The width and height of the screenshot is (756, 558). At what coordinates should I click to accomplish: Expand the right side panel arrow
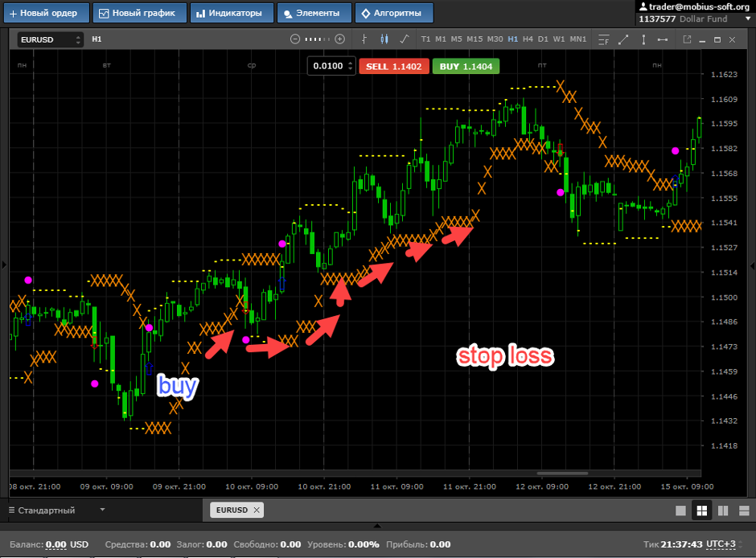point(752,265)
